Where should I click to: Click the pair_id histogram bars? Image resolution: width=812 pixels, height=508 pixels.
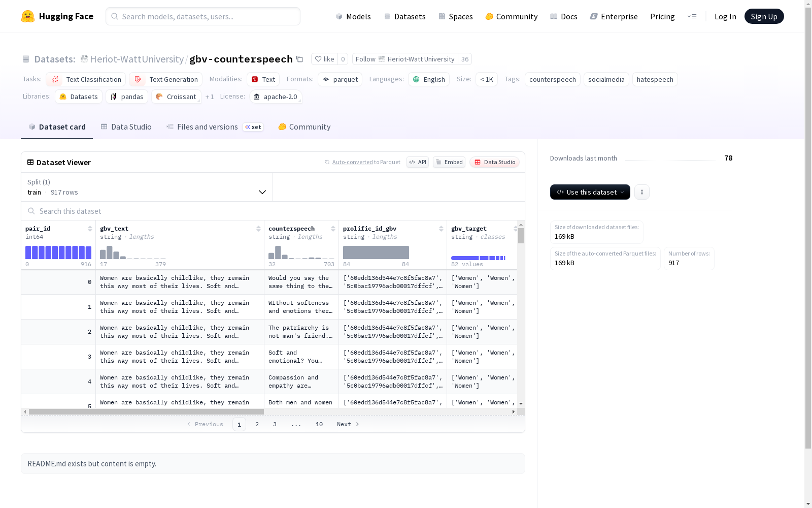[x=58, y=252]
